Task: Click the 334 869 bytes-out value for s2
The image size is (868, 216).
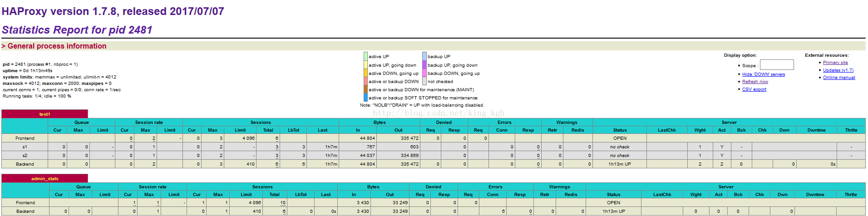Action: (409, 156)
